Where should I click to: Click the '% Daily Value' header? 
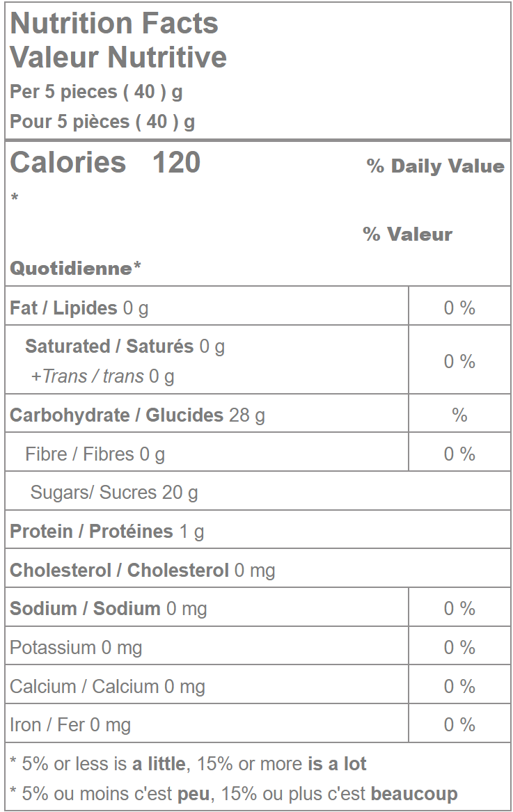435,166
